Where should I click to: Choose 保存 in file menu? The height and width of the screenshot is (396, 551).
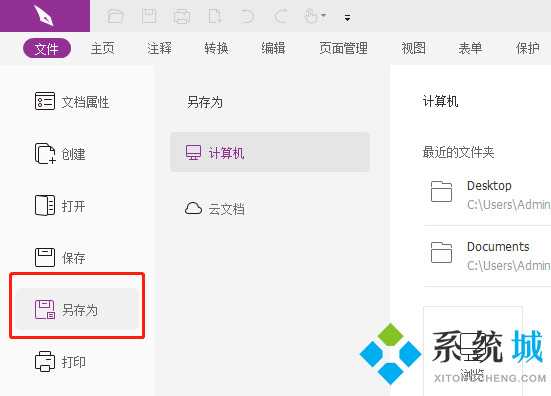pos(73,258)
